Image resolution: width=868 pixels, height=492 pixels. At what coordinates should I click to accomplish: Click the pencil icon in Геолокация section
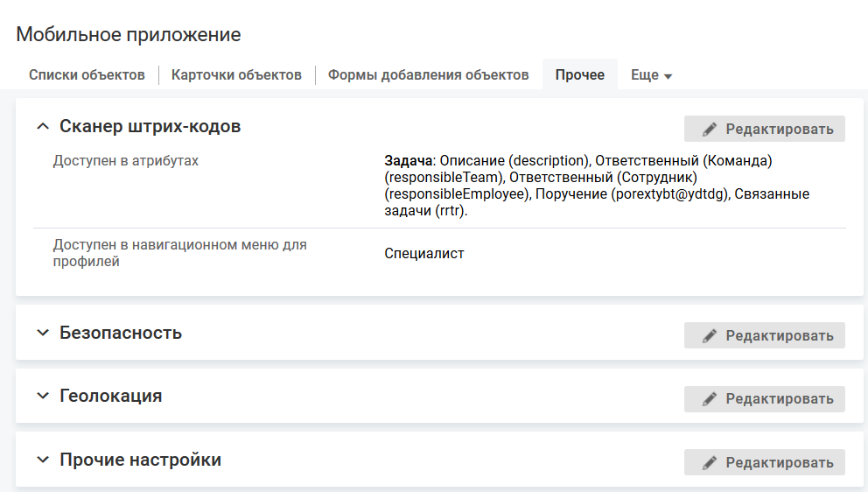pyautogui.click(x=710, y=399)
